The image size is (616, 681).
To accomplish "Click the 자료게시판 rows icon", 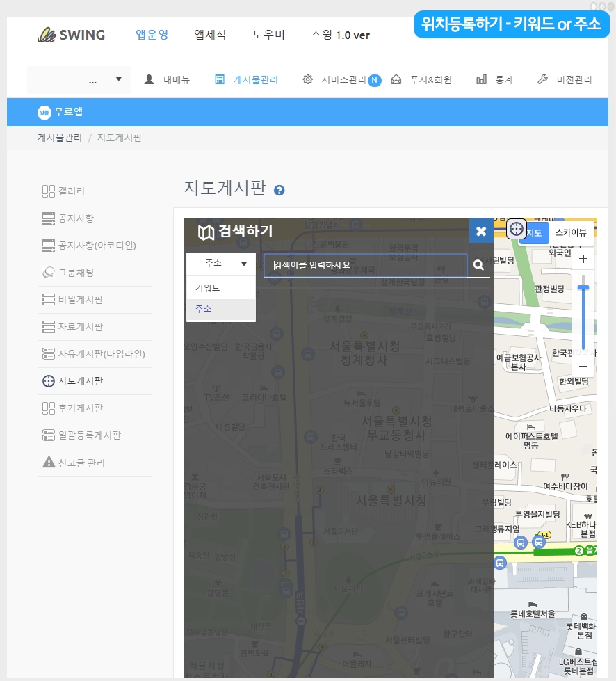I will click(x=48, y=327).
